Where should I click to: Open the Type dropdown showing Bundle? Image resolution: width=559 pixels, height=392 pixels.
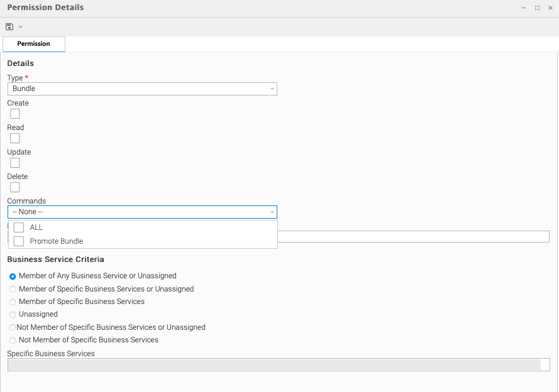142,89
